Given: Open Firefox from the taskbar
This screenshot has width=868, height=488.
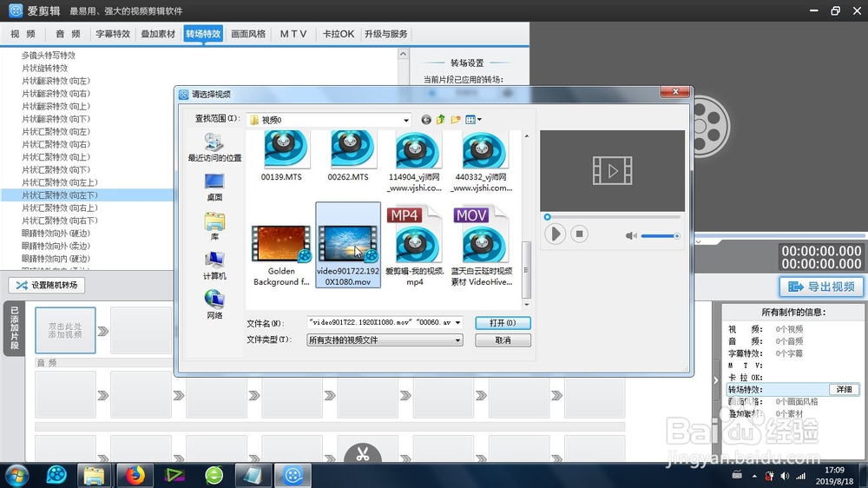Looking at the screenshot, I should point(135,475).
